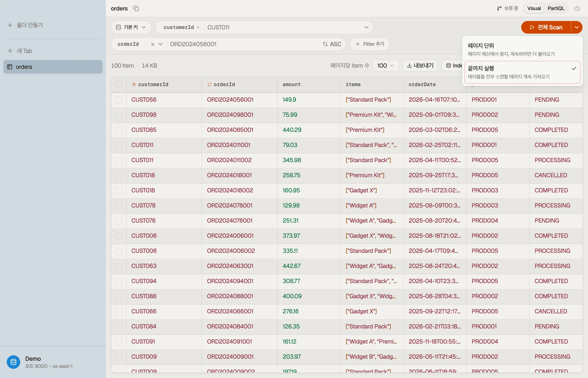Screen dimensions: 588x378
Task: Add a new Filter
Action: (370, 44)
